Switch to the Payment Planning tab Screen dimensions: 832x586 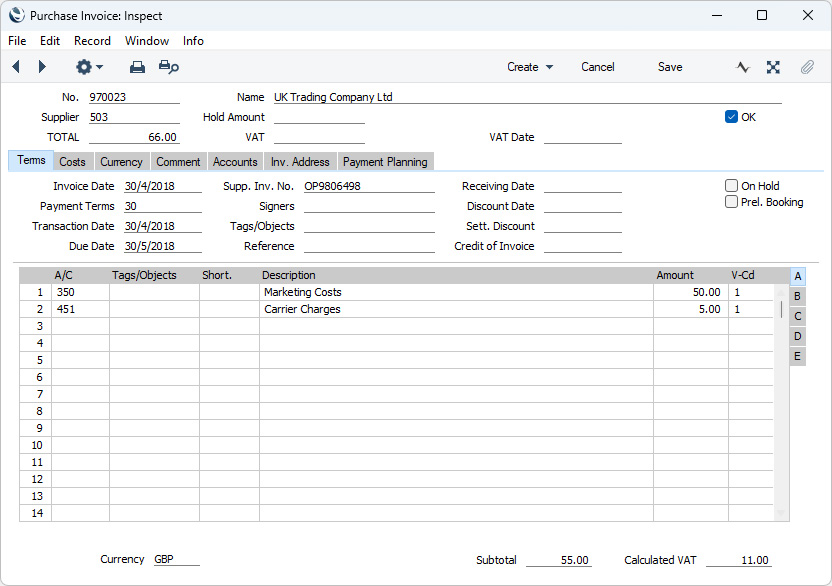click(385, 161)
